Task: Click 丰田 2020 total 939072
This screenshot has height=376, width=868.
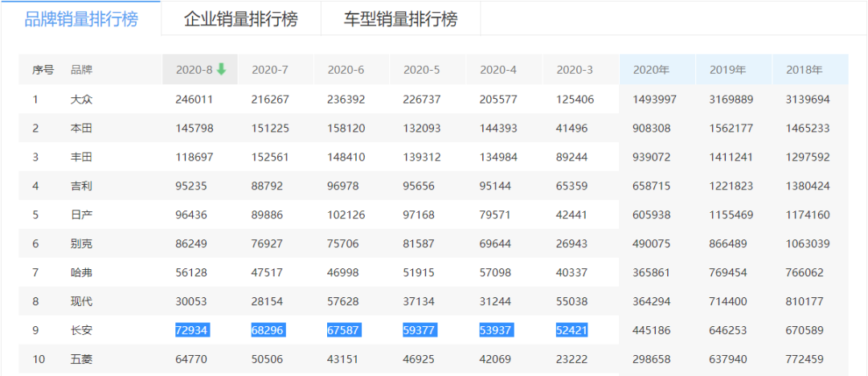Action: click(652, 157)
